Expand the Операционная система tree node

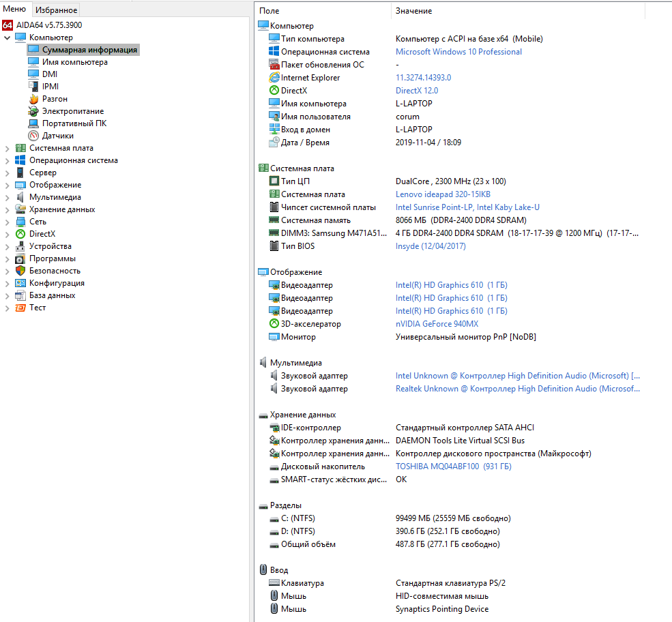7,161
